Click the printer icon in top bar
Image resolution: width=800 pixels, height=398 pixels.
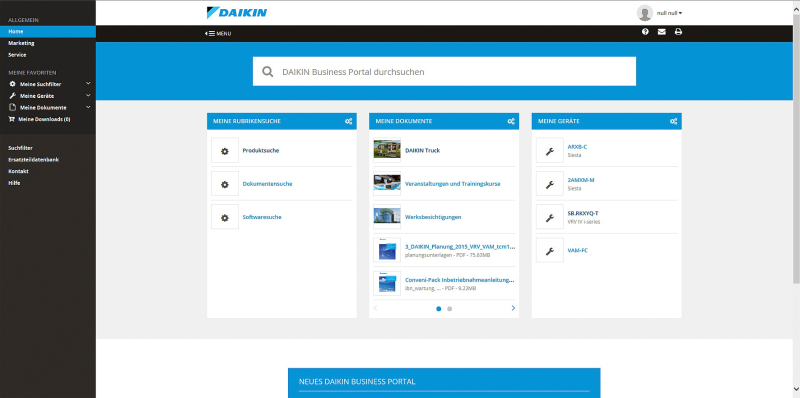(x=678, y=32)
